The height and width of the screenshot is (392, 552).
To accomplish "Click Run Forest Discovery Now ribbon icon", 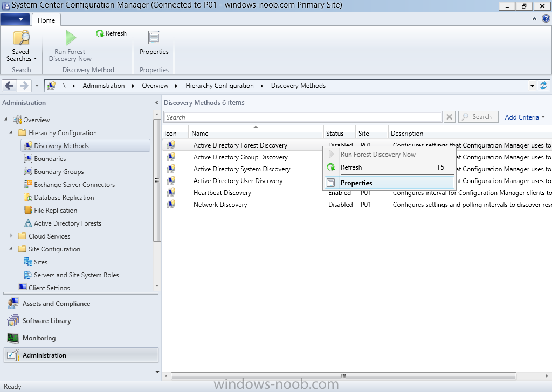I will (71, 38).
